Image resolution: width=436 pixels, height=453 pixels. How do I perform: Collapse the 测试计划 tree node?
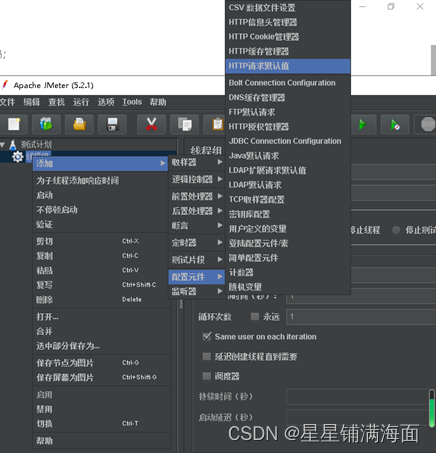3,145
